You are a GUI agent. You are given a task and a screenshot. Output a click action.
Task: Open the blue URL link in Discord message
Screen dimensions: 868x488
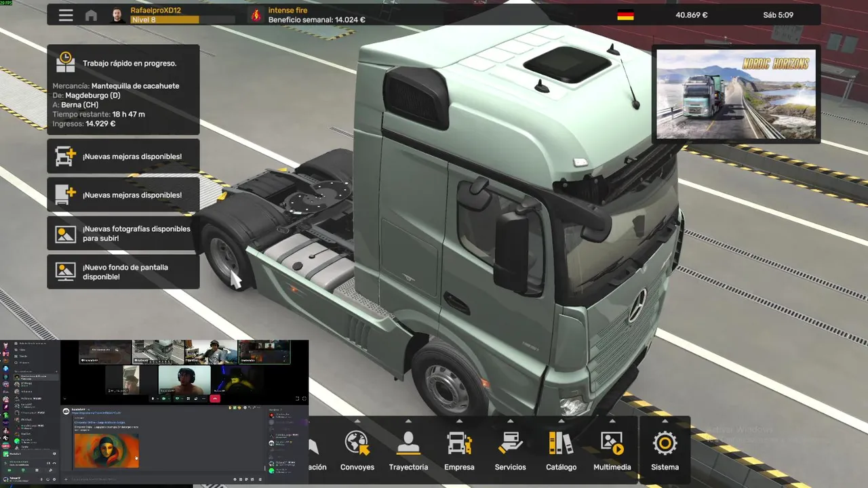click(x=96, y=413)
